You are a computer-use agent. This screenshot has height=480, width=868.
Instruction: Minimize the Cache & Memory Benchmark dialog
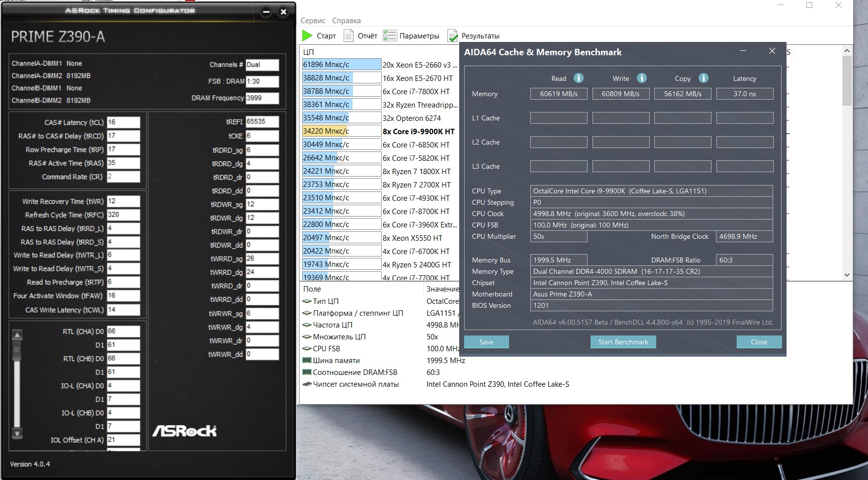(743, 51)
